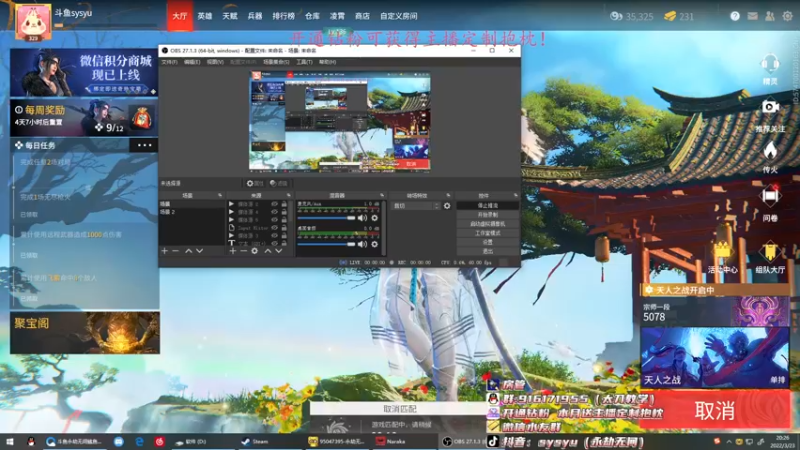This screenshot has width=800, height=450.
Task: Add a source with plus icon
Action: [x=233, y=251]
